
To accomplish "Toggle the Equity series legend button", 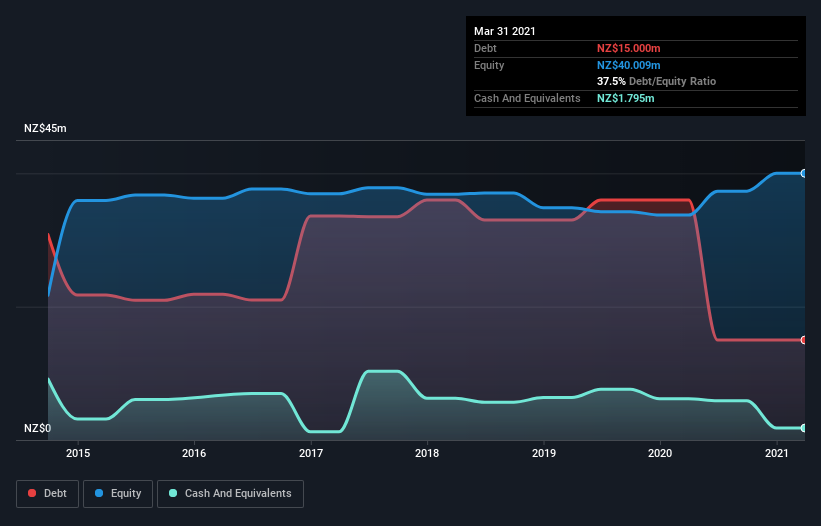I will click(x=118, y=494).
